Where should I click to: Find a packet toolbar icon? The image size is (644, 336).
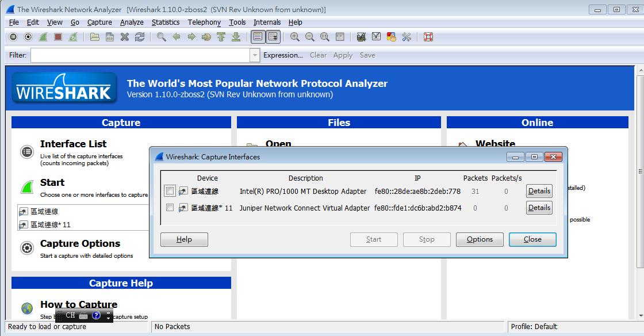(x=162, y=37)
